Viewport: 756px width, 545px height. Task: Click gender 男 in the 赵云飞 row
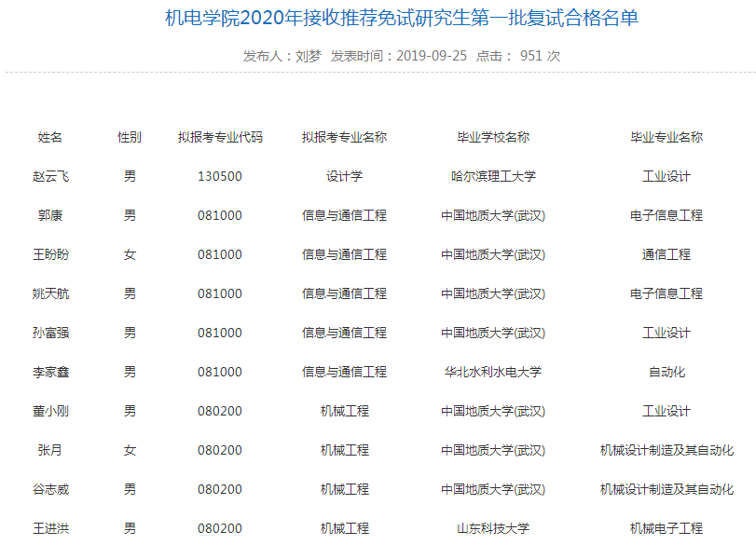(x=130, y=176)
